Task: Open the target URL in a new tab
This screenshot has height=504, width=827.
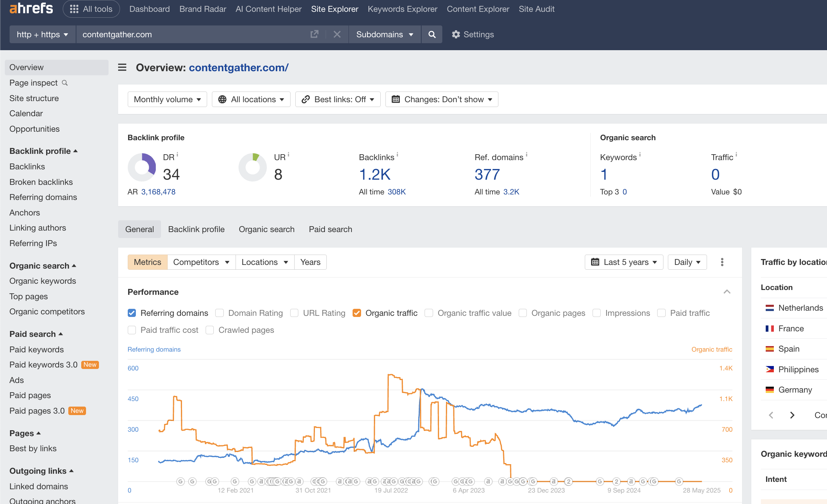Action: coord(314,34)
